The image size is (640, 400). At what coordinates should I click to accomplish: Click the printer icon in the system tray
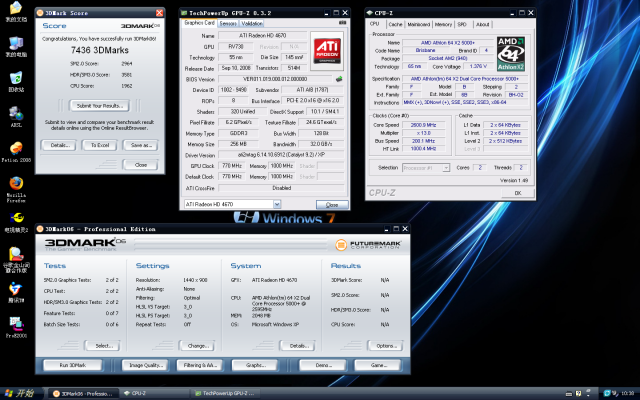pyautogui.click(x=569, y=393)
